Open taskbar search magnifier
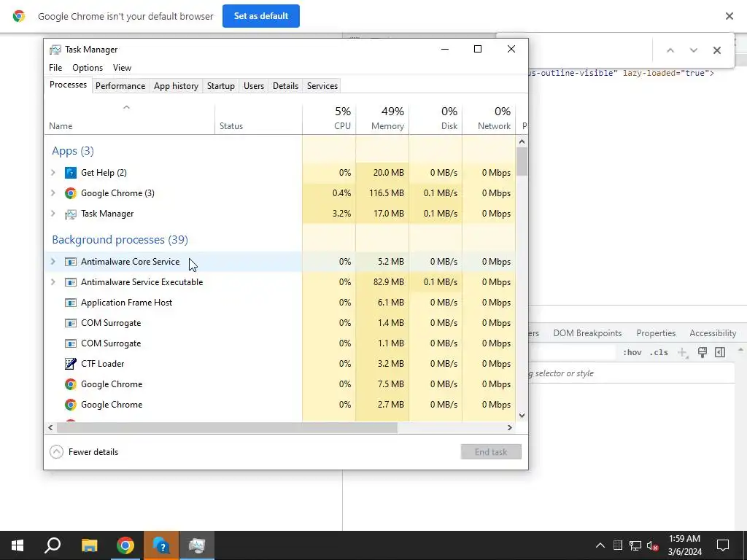Viewport: 747px width, 560px height. (53, 545)
